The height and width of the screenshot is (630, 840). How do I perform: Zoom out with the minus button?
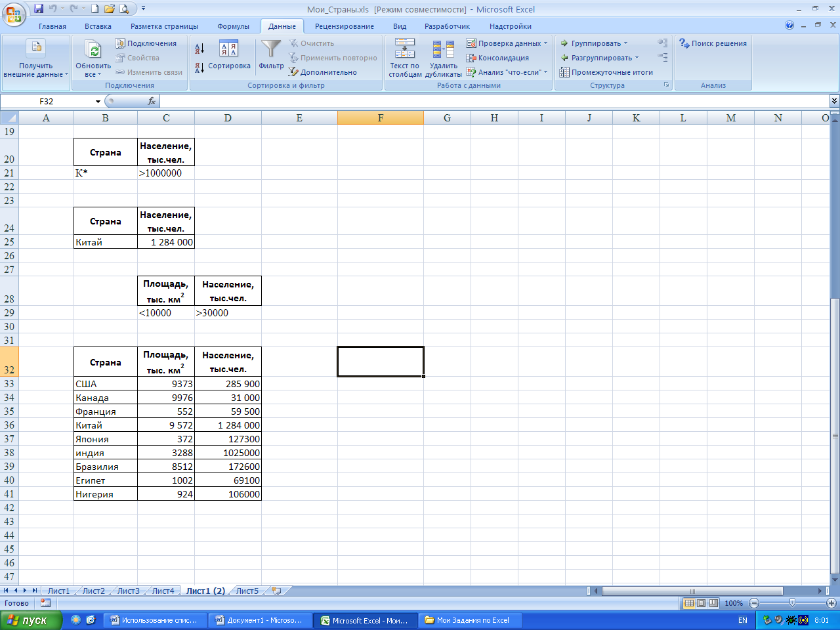(x=754, y=602)
